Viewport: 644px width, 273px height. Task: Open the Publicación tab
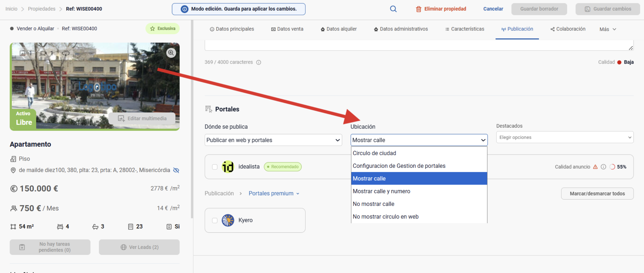coord(517,29)
